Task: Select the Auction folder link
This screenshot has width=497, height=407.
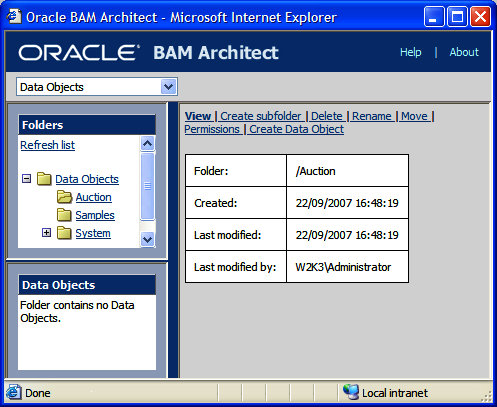Action: [x=94, y=197]
